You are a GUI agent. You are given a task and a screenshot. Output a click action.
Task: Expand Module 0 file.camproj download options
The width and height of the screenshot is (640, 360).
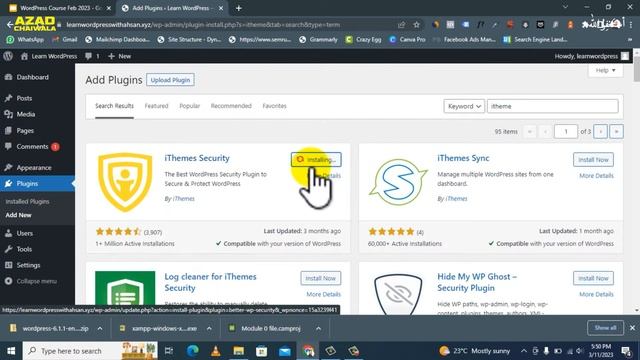pos(318,328)
